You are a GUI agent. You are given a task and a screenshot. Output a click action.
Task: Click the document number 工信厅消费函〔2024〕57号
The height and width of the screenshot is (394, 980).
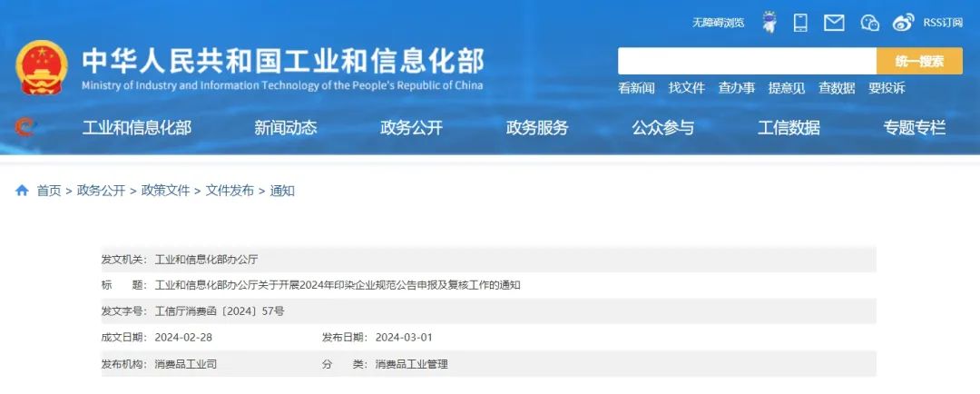(x=220, y=310)
